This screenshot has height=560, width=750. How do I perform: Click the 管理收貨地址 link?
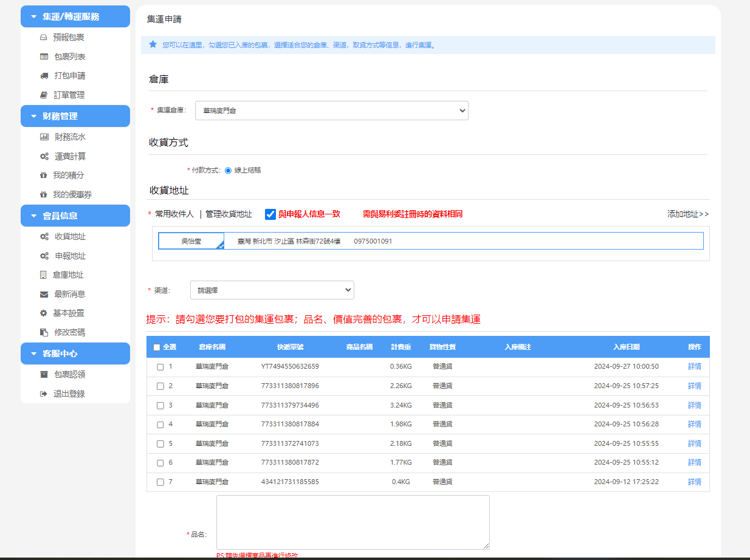coord(229,214)
